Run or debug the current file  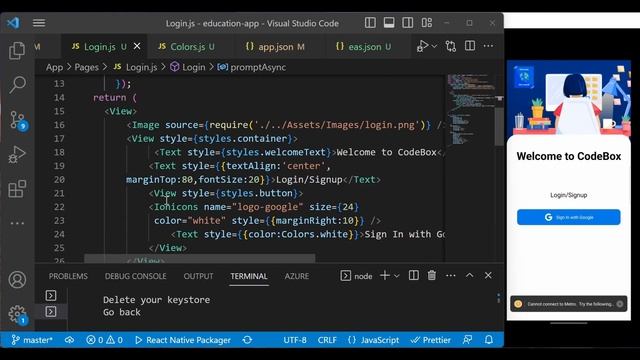click(x=422, y=46)
